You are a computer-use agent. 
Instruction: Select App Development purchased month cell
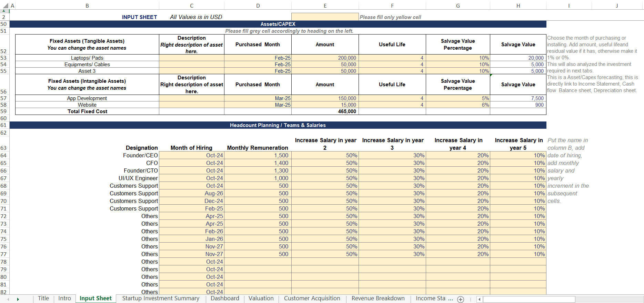pyautogui.click(x=258, y=98)
